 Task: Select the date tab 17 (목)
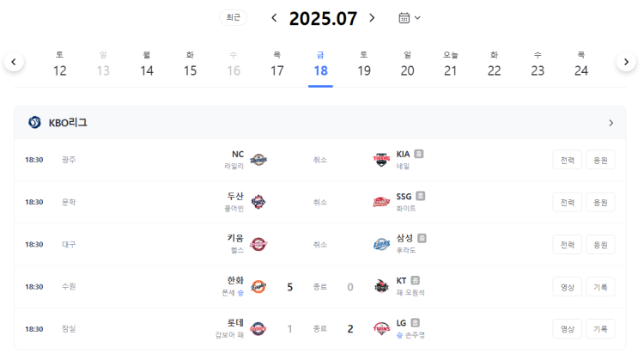(x=277, y=65)
